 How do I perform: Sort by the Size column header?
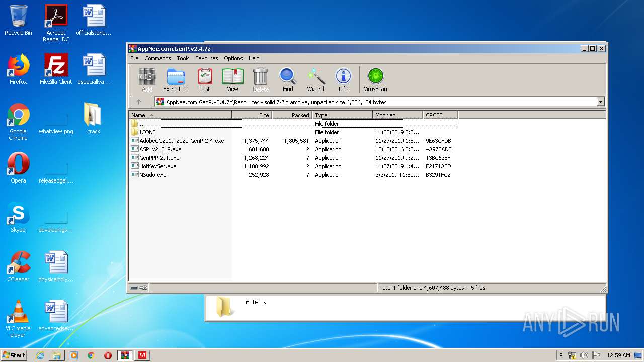(x=252, y=115)
